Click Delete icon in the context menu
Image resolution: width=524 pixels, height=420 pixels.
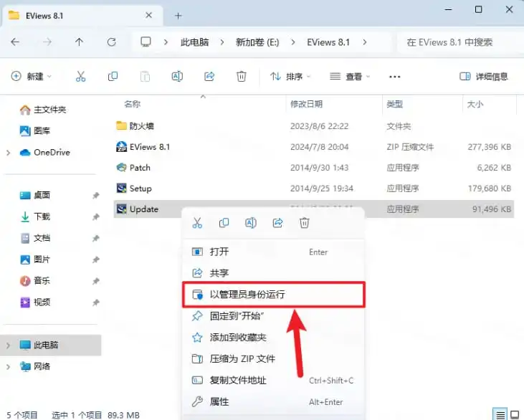(304, 223)
